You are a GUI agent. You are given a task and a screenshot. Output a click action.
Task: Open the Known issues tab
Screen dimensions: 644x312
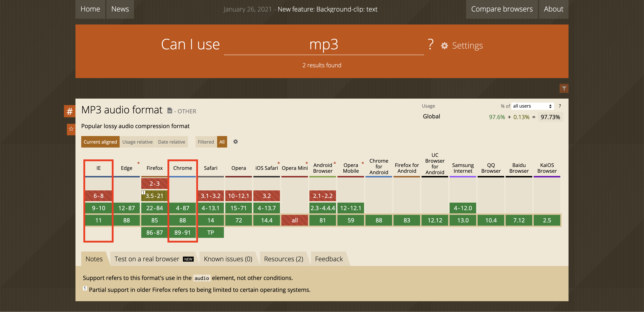[228, 259]
